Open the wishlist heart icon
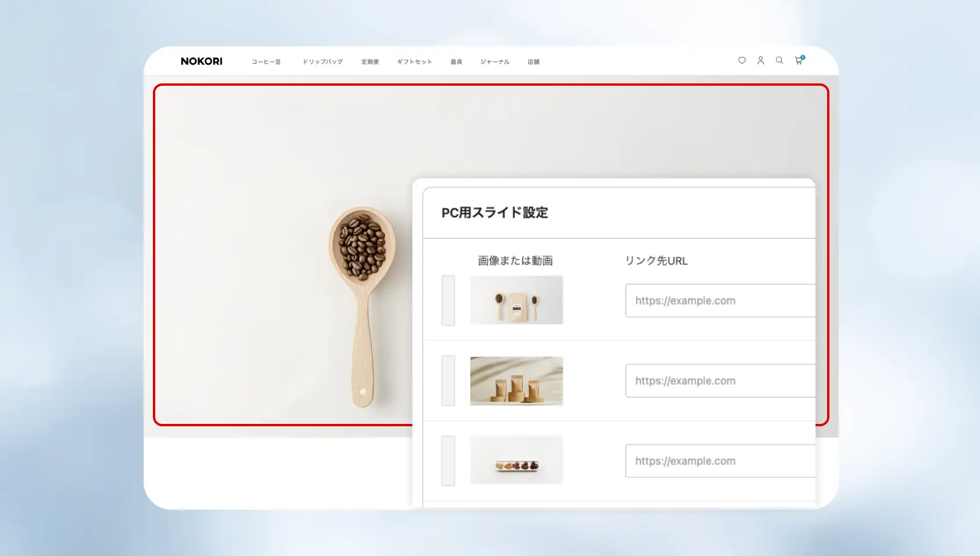 742,60
